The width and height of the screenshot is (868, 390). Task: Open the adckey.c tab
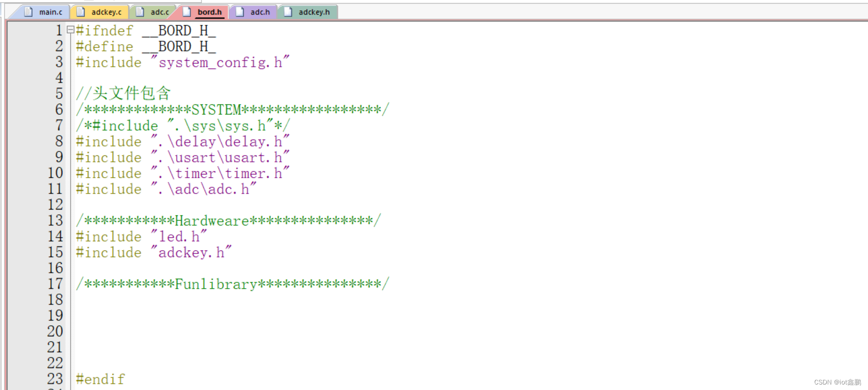tap(100, 12)
